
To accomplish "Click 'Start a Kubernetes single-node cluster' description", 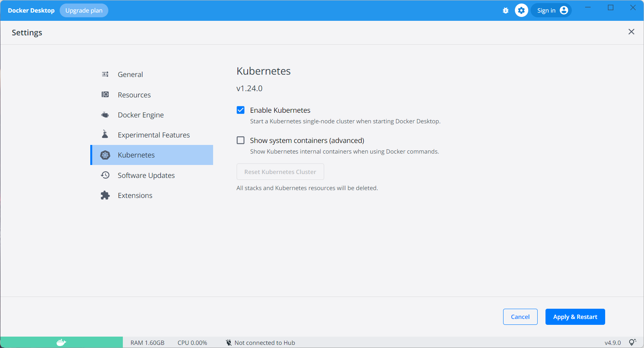I will [345, 121].
